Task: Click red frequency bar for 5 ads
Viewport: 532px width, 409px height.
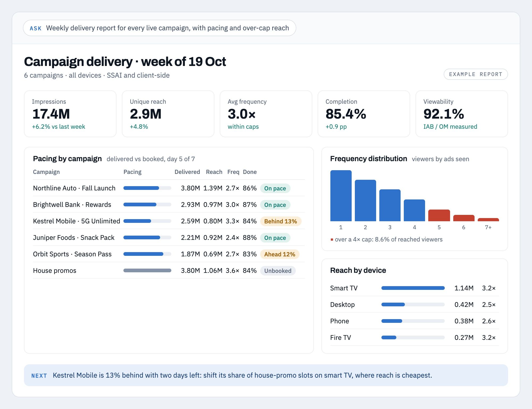Action: point(439,215)
